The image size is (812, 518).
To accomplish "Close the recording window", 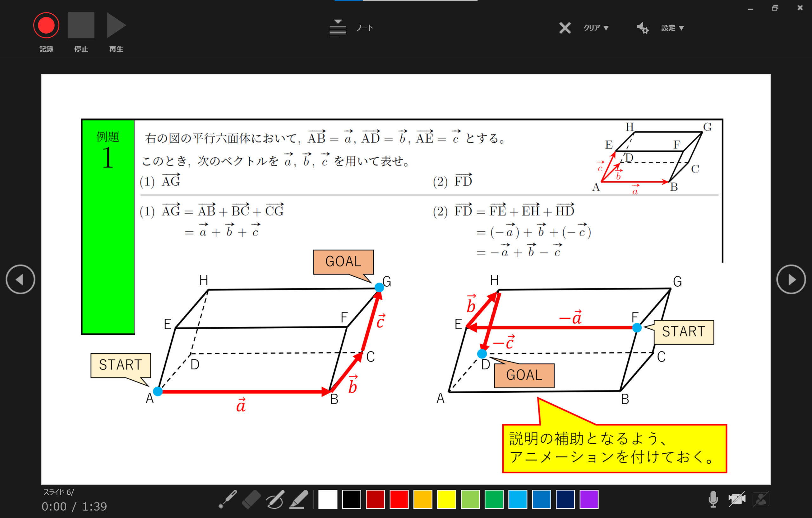I will (x=800, y=8).
